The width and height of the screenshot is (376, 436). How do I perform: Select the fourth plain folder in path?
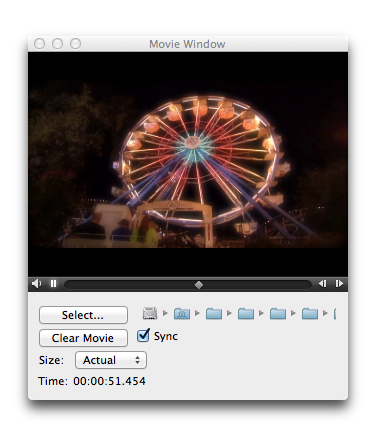point(310,313)
